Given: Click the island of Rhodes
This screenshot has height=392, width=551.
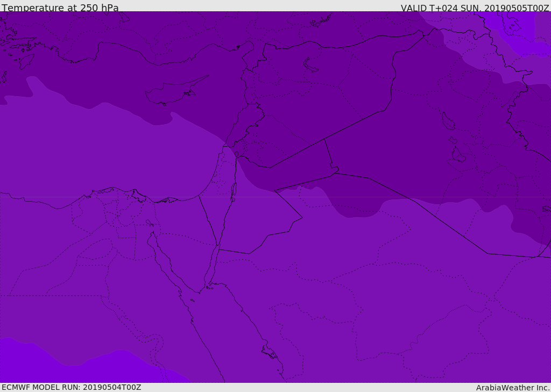Looking at the screenshot, I should coord(26,61).
